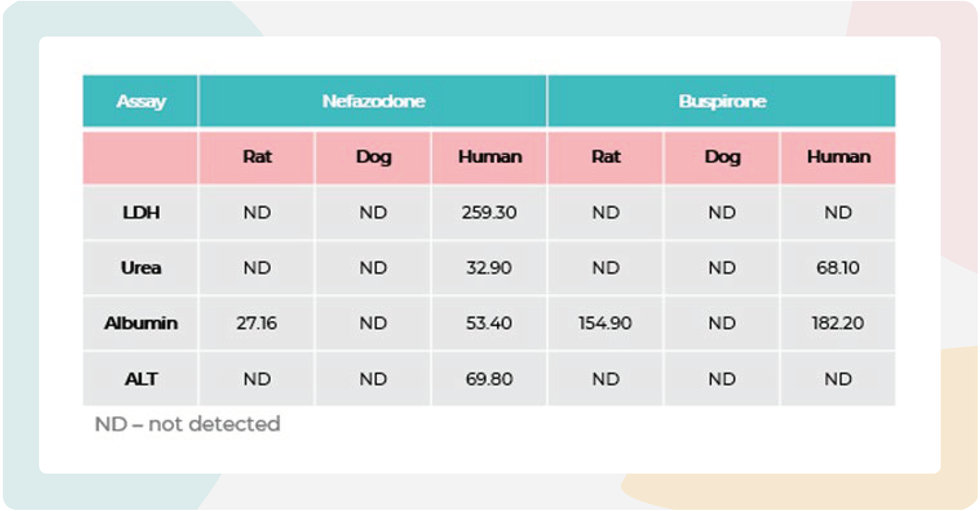Select the 182.20 value cell

837,323
